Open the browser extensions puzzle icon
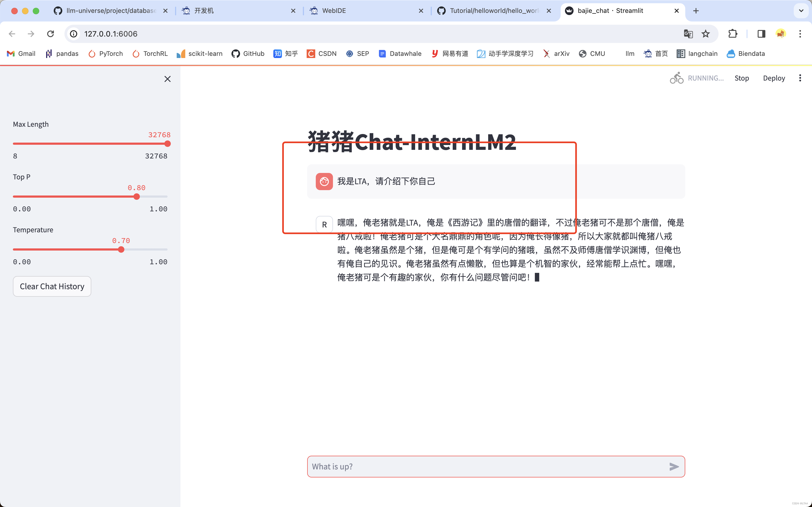 click(733, 34)
